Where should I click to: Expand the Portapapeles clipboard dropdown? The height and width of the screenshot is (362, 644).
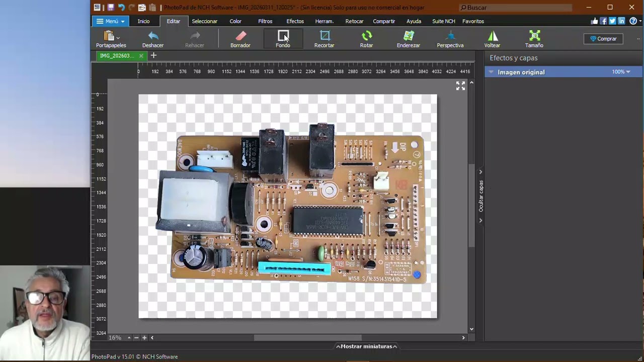click(x=118, y=38)
